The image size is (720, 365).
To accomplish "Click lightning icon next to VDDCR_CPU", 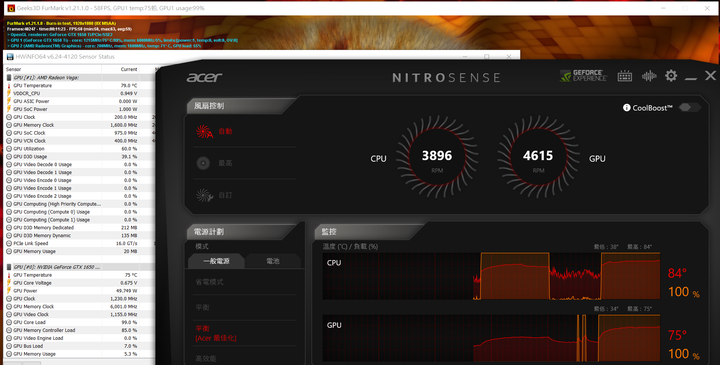I will pos(9,93).
